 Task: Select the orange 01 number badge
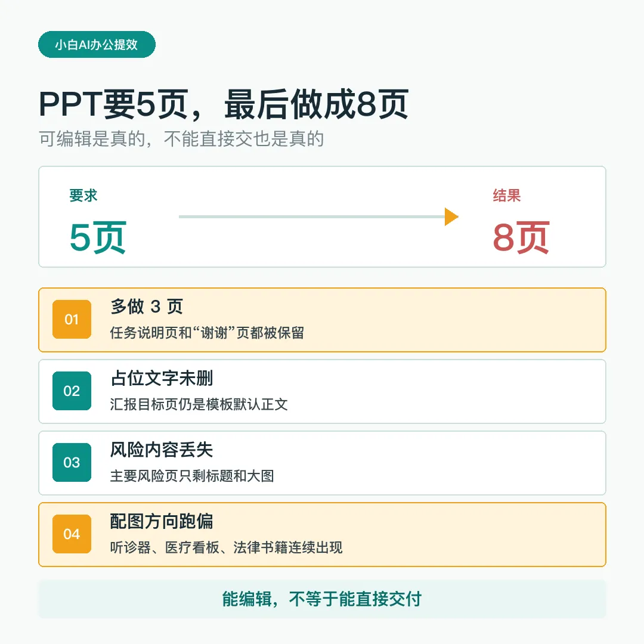(x=72, y=319)
